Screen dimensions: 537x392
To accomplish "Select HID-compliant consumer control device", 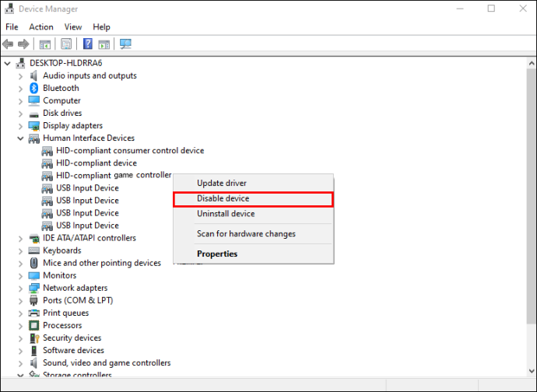I will [x=130, y=150].
